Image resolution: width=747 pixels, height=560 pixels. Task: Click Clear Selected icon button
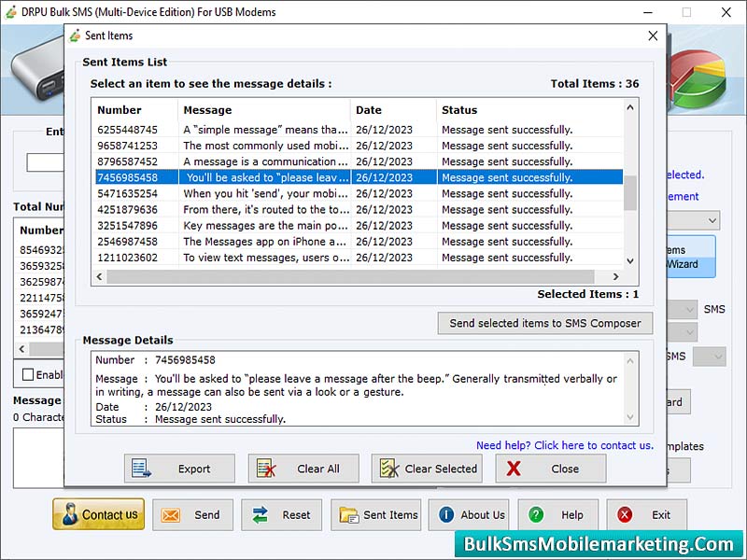[388, 469]
